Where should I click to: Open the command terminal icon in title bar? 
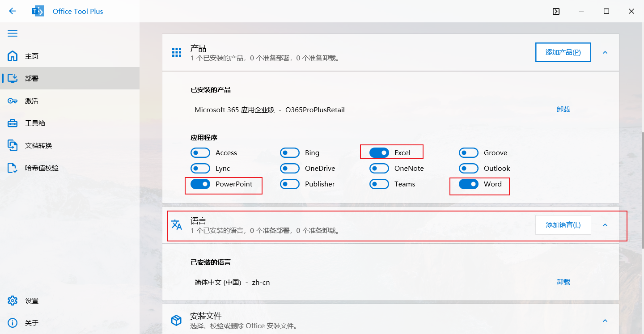click(x=556, y=11)
